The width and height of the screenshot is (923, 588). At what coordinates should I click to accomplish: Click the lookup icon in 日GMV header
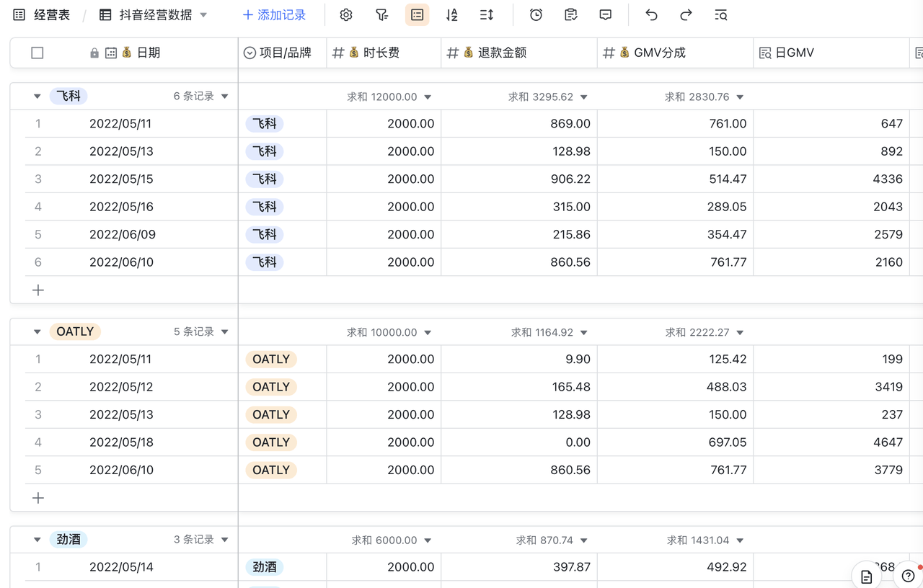coord(765,53)
